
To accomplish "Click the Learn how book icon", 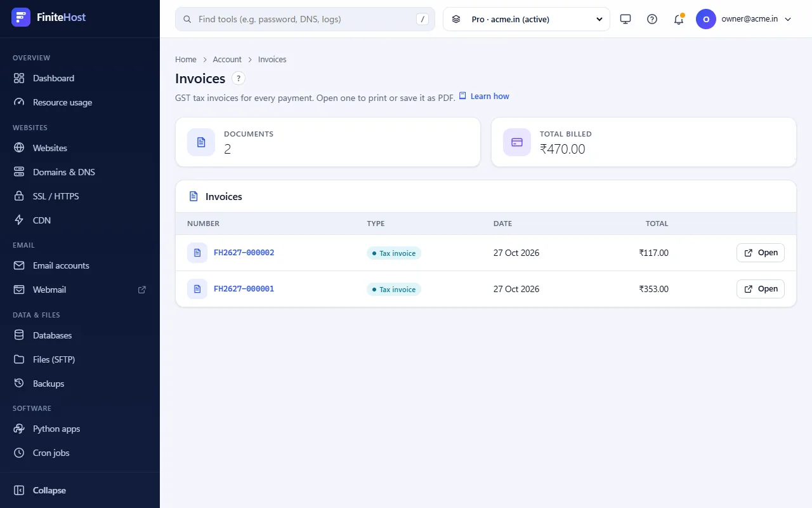I will 462,96.
